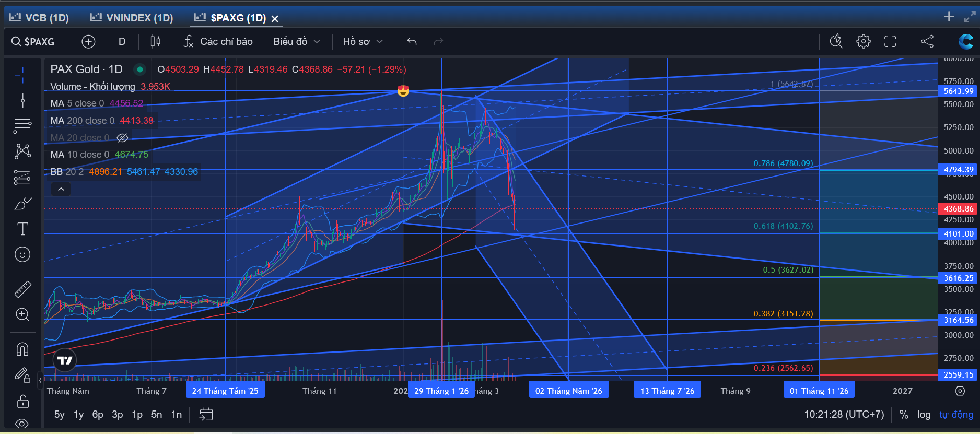Expand the Hồ sơ dropdown
Image resolution: width=980 pixels, height=434 pixels.
[363, 42]
